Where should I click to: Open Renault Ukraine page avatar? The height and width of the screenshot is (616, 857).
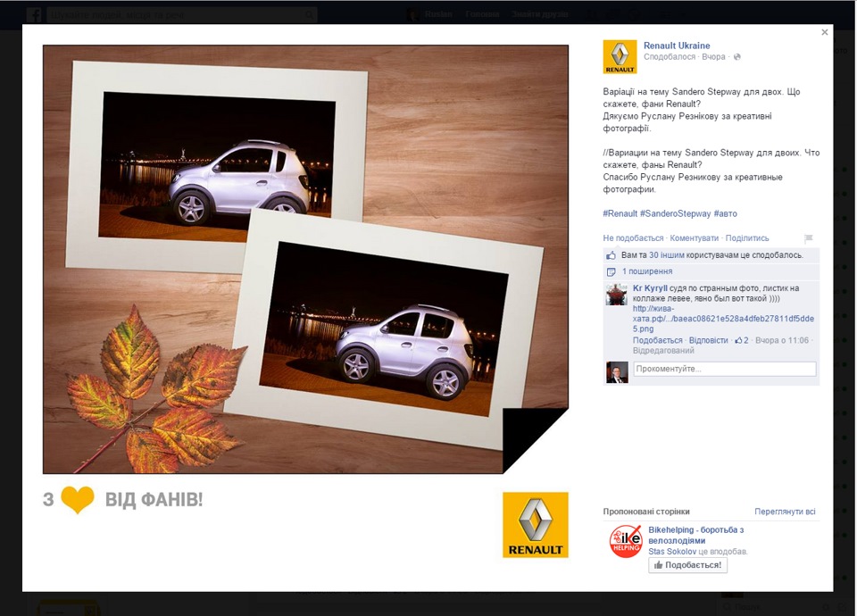coord(620,57)
